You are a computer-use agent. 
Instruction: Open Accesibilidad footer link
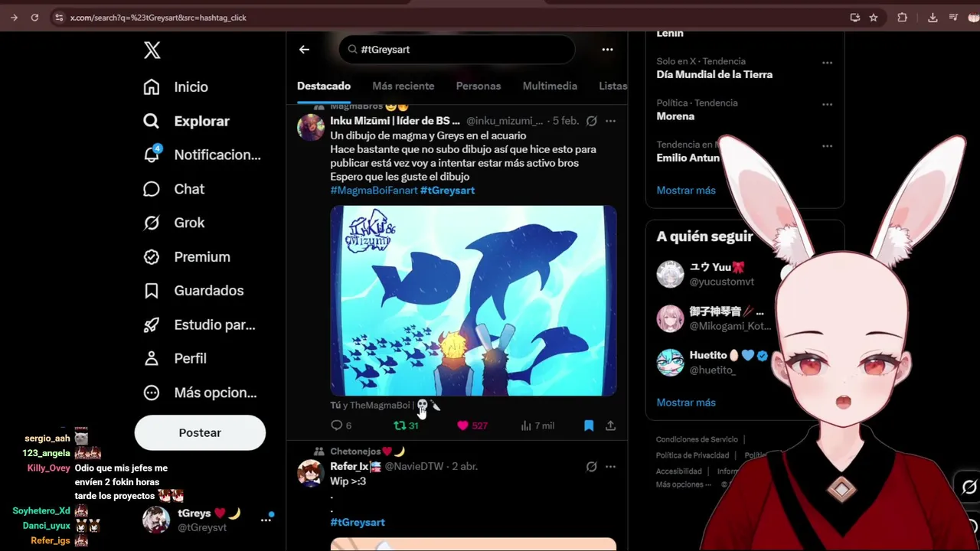(x=679, y=471)
